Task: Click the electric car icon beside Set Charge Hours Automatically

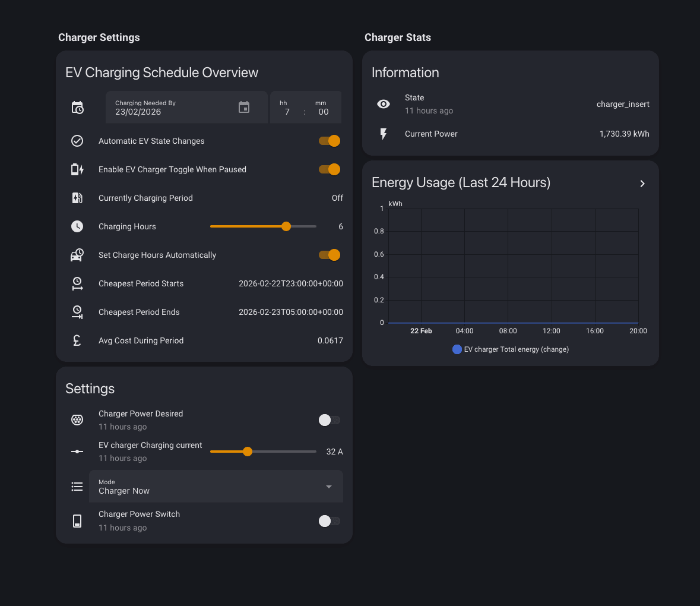Action: click(x=77, y=255)
